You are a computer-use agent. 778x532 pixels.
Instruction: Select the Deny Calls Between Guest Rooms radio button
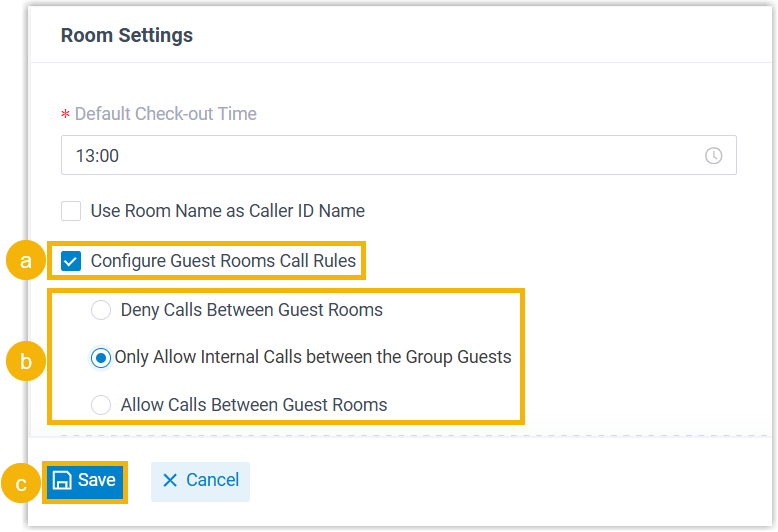point(101,310)
